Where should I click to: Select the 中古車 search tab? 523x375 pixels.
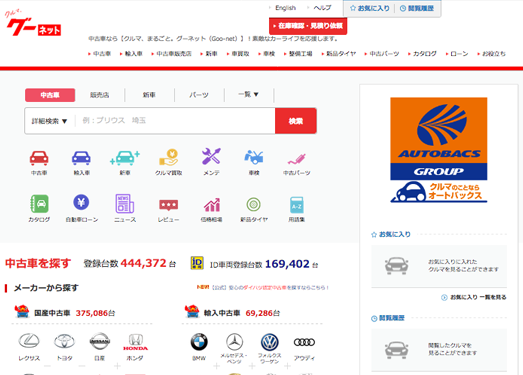(x=50, y=95)
